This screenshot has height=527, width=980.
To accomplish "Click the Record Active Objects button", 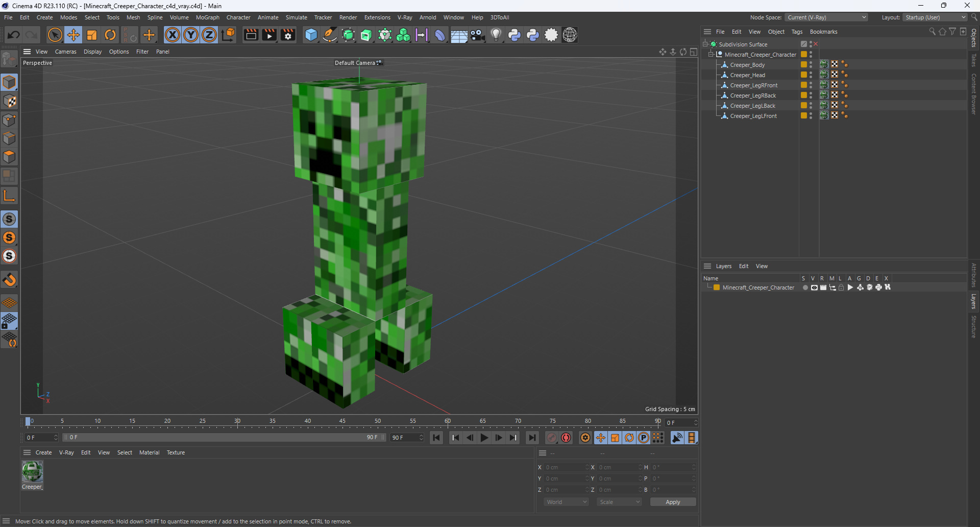I will (552, 438).
